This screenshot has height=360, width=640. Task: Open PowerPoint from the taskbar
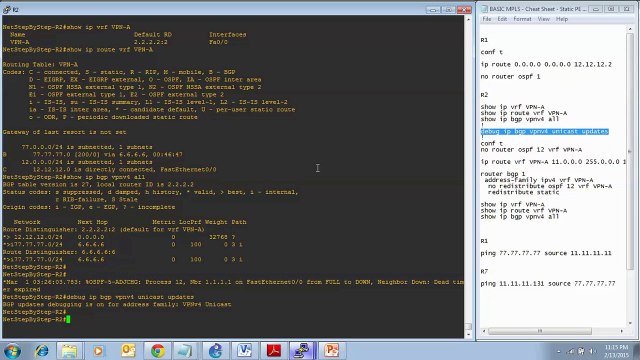point(331,351)
